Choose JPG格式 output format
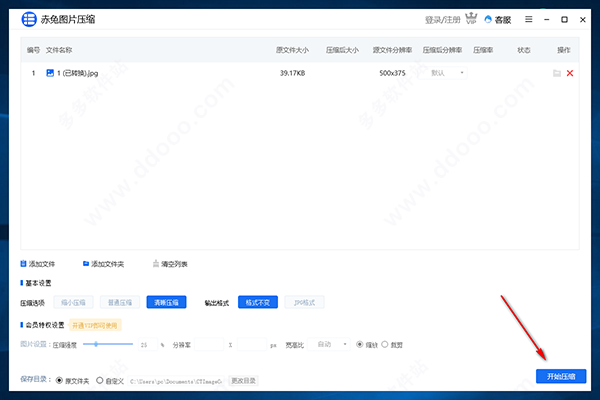This screenshot has width=600, height=400. click(x=304, y=302)
